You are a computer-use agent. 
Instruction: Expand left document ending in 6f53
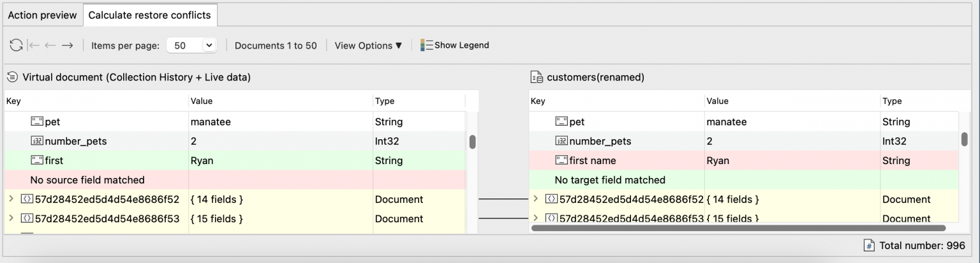[x=11, y=218]
